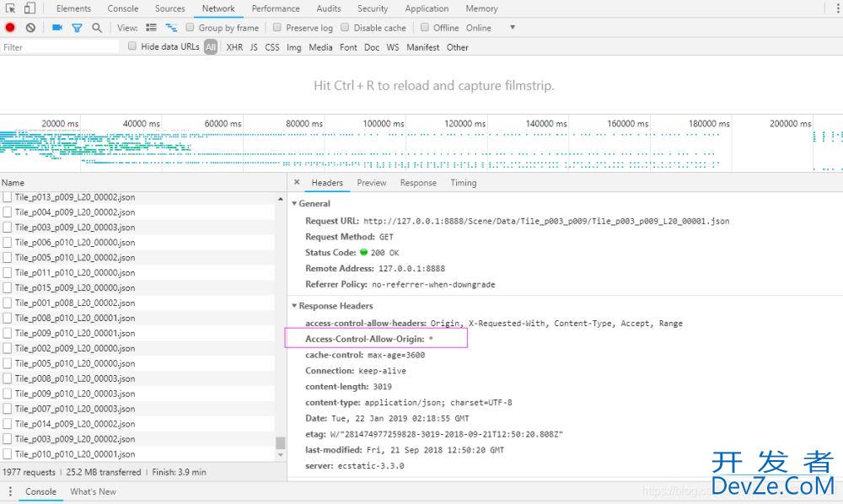Filter requests by Manifest

[422, 47]
